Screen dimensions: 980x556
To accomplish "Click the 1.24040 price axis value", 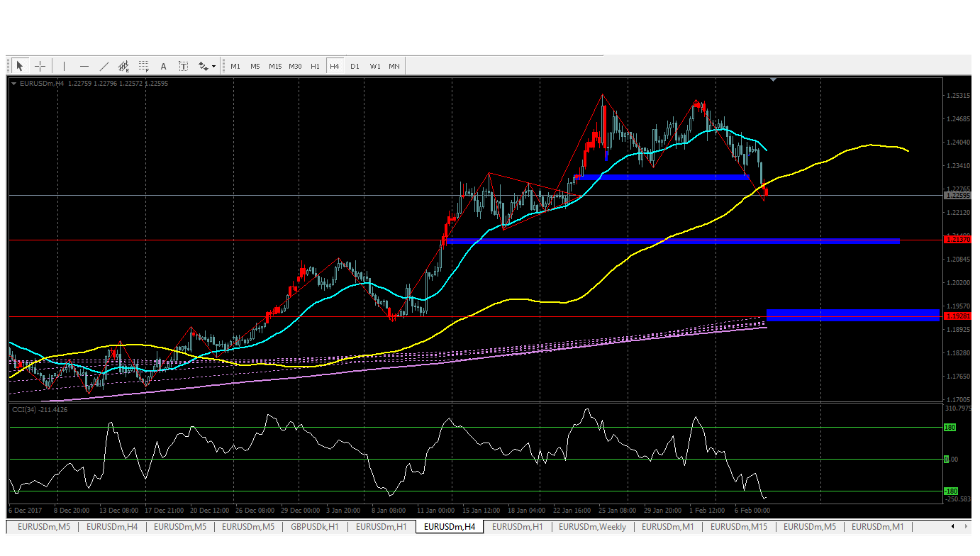I will point(958,143).
